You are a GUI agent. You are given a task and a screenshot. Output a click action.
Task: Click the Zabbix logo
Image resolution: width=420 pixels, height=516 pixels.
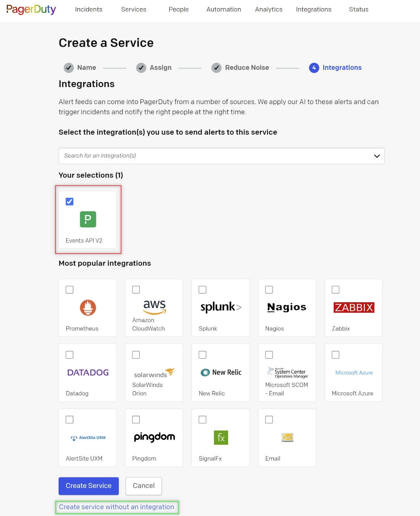click(x=353, y=307)
